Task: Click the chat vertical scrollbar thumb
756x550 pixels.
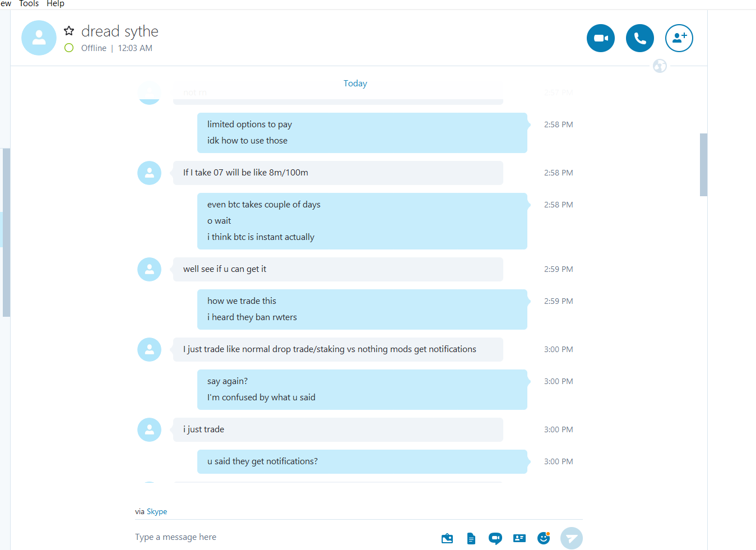Action: pos(703,165)
